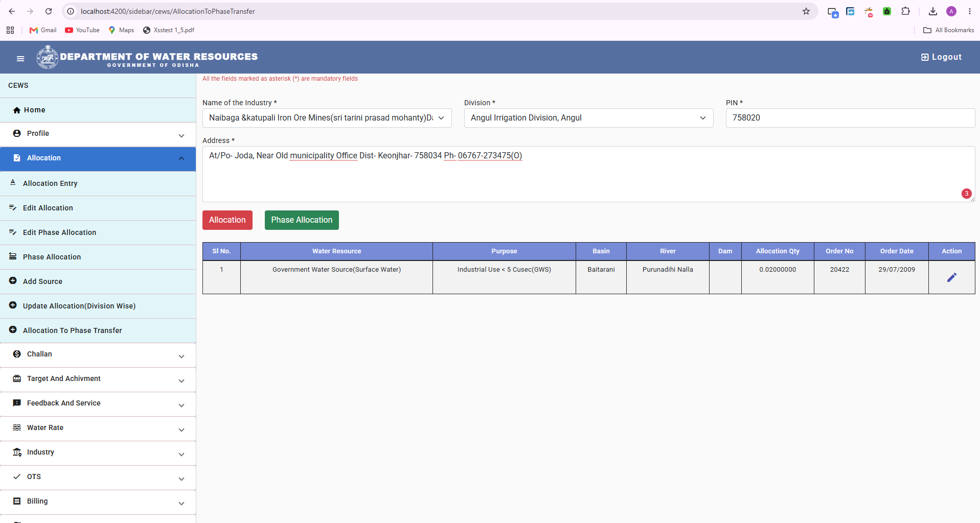
Task: Click the Challan dollar icon
Action: 17,354
